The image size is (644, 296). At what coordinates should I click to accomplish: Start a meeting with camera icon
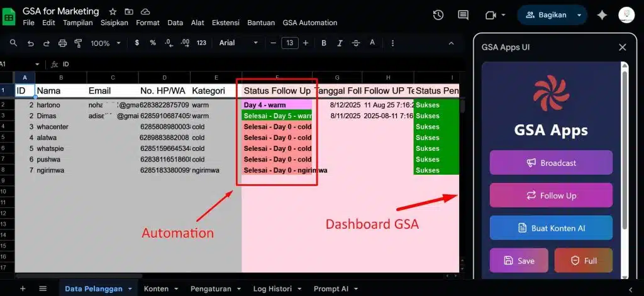(x=491, y=15)
